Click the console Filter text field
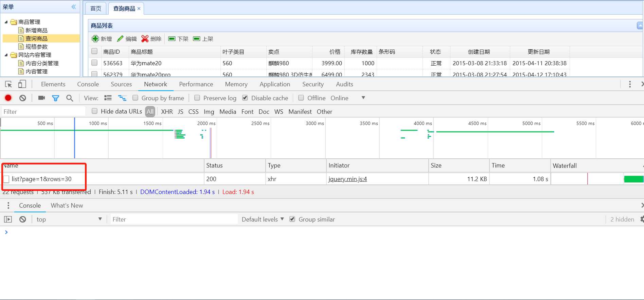Image resolution: width=644 pixels, height=300 pixels. (x=174, y=219)
